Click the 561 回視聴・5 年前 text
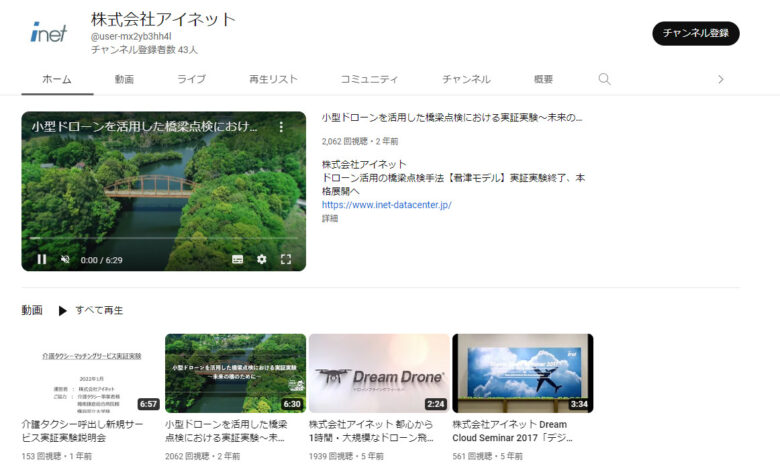 [x=488, y=456]
